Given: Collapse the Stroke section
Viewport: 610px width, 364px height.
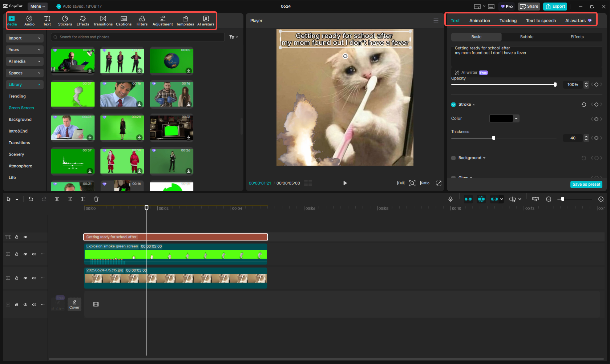Looking at the screenshot, I should [x=473, y=104].
